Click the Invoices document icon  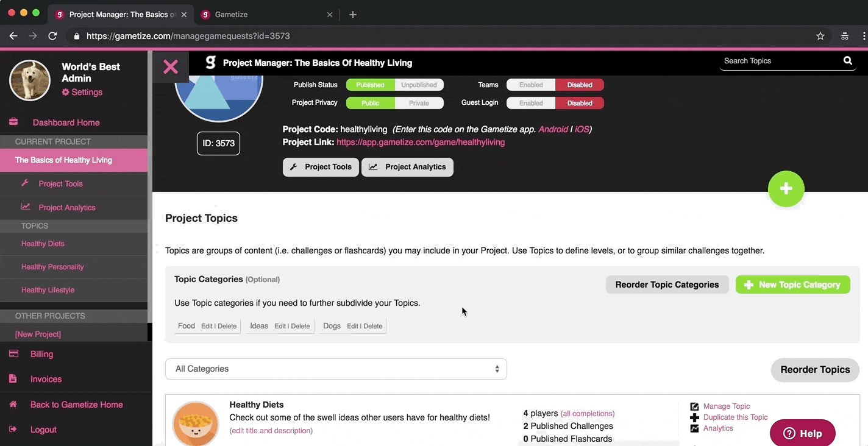pos(13,378)
